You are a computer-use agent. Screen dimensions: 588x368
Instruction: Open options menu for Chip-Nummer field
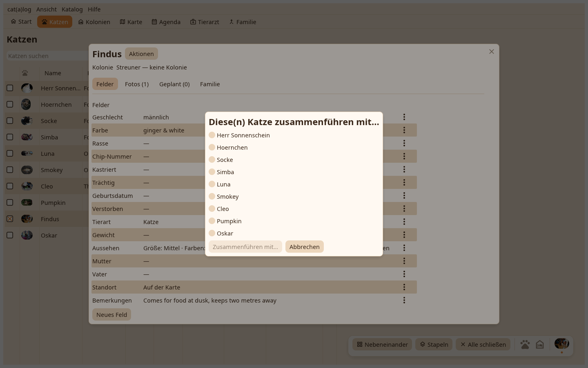(x=404, y=156)
